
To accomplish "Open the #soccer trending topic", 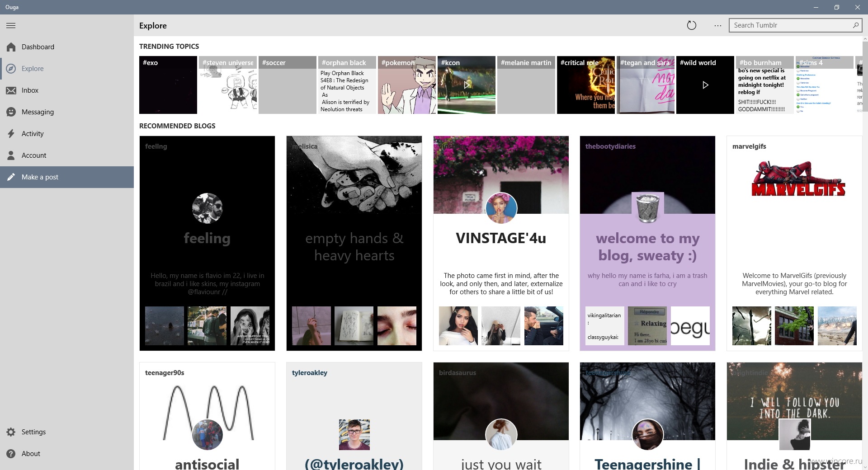I will 288,85.
